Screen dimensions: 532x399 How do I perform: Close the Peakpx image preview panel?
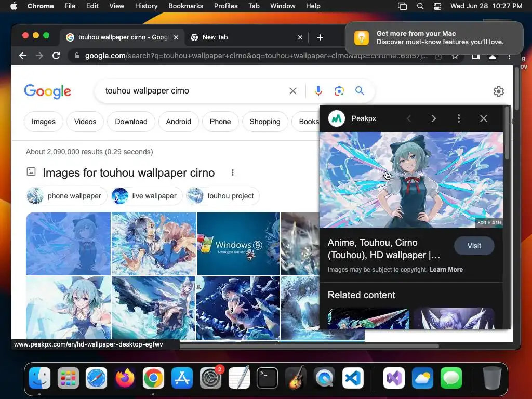tap(484, 118)
